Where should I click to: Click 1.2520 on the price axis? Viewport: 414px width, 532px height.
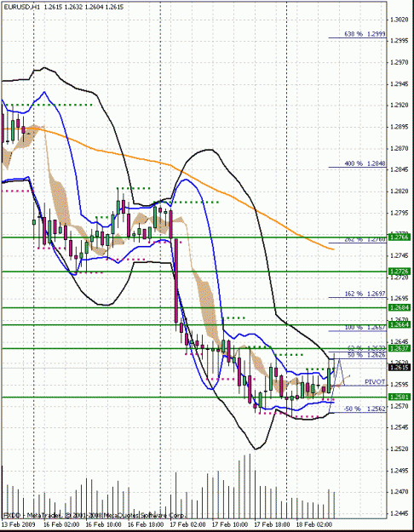(400, 449)
